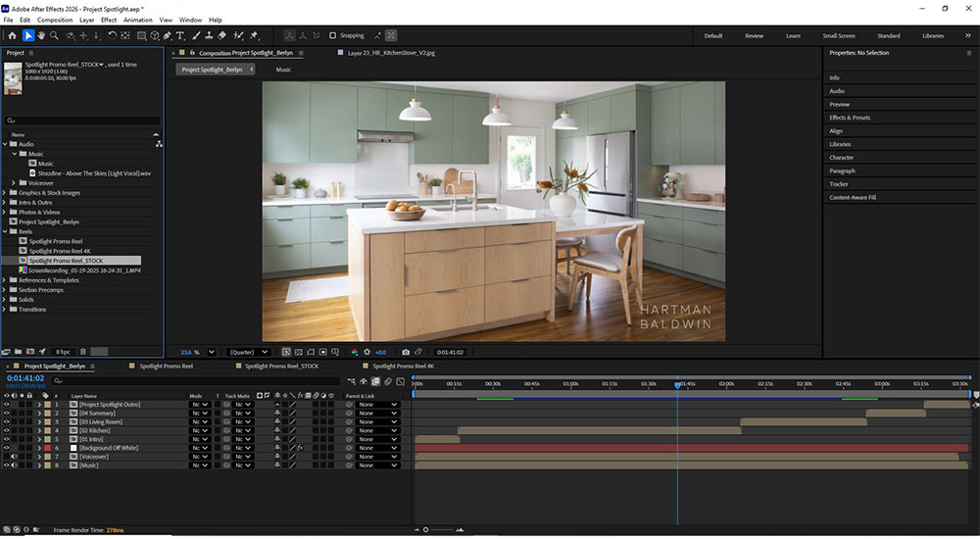Hide the Background Off White layer

click(x=7, y=448)
